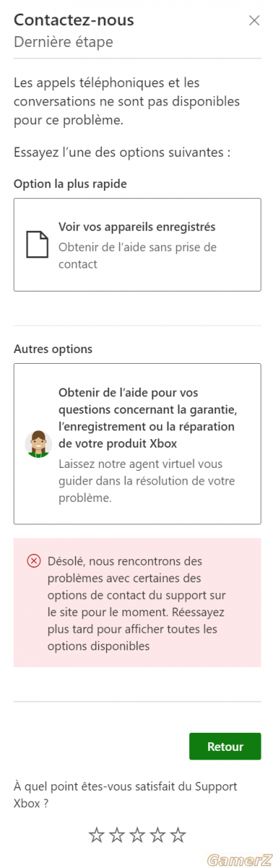Rate support with the first star
The height and width of the screenshot is (868, 273).
97,835
